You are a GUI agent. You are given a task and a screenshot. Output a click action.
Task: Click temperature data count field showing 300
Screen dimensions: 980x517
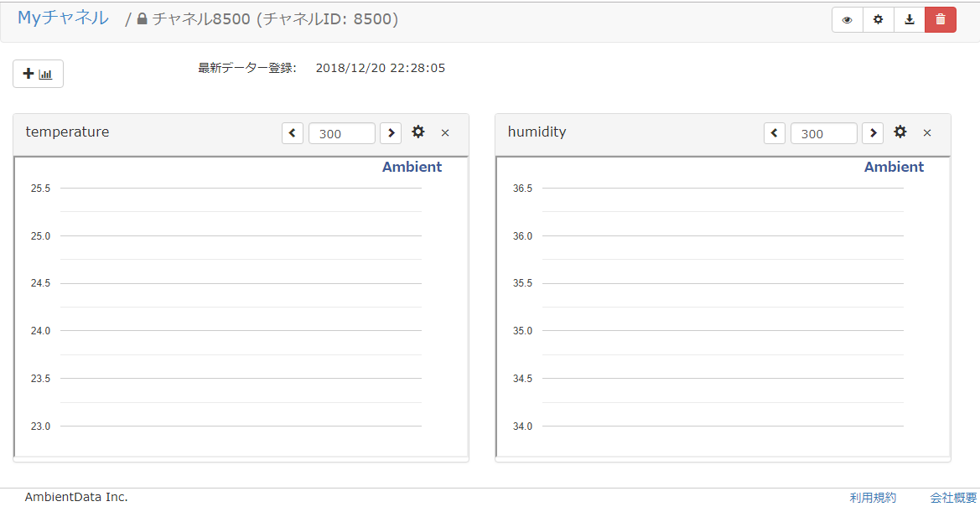point(341,133)
